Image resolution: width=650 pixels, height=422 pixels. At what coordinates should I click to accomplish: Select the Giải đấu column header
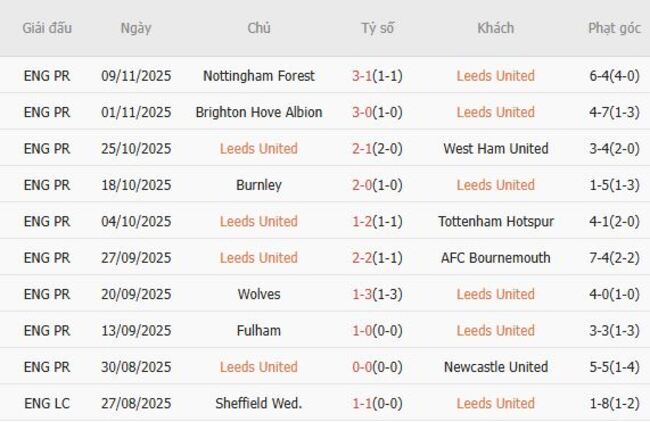[47, 28]
